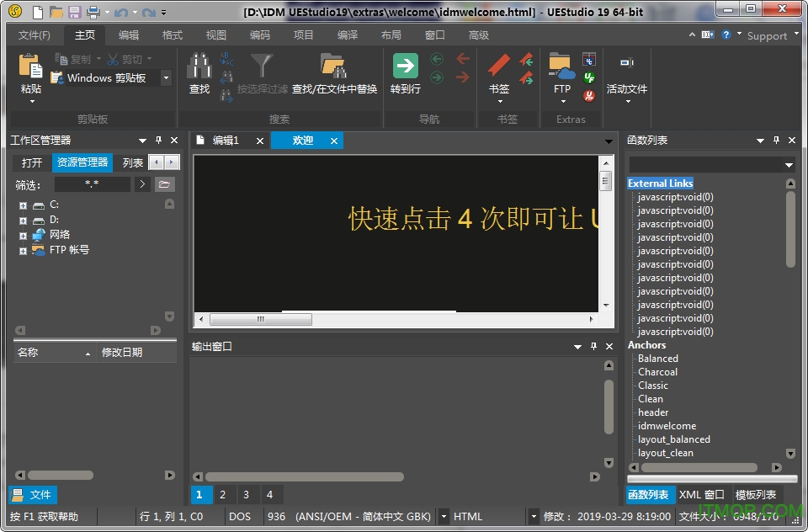This screenshot has width=808, height=532.
Task: Click the Open folder icon in title bar
Action: pos(56,11)
